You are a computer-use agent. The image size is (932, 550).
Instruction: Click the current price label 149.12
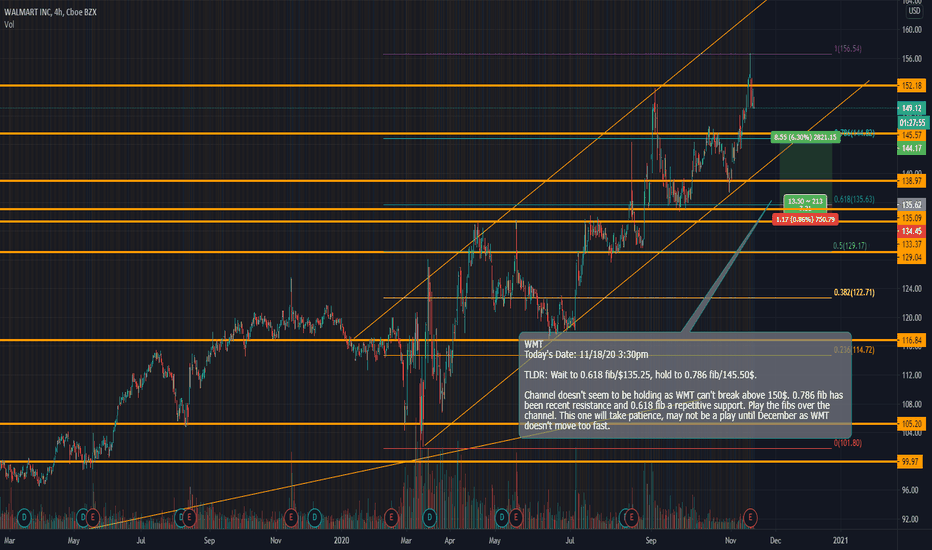coord(912,108)
